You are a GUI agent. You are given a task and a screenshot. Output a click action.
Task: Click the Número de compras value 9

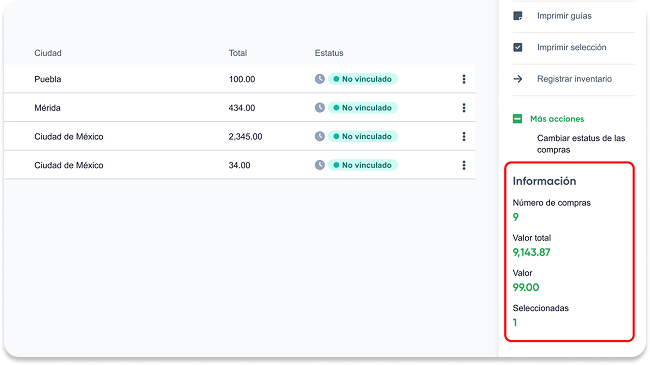(516, 217)
